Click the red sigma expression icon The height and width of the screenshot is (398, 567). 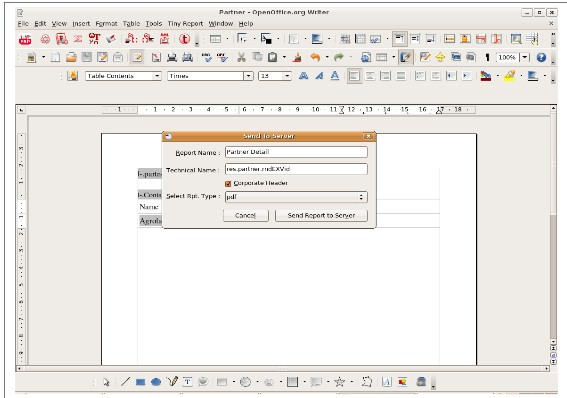pos(78,38)
